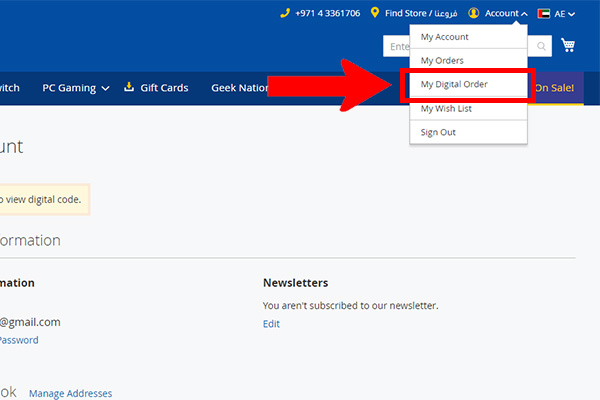Click the phone icon beside +971 number
Screen dimensions: 600x400
(x=285, y=13)
